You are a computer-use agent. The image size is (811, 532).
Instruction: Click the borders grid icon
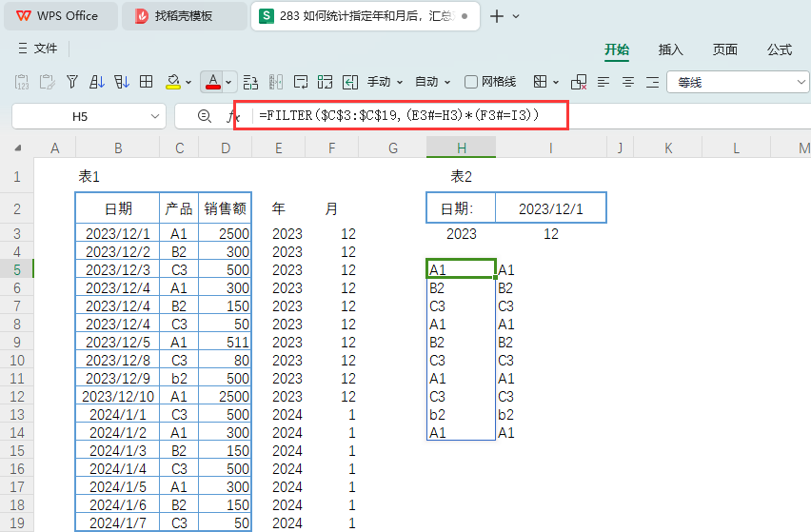540,82
